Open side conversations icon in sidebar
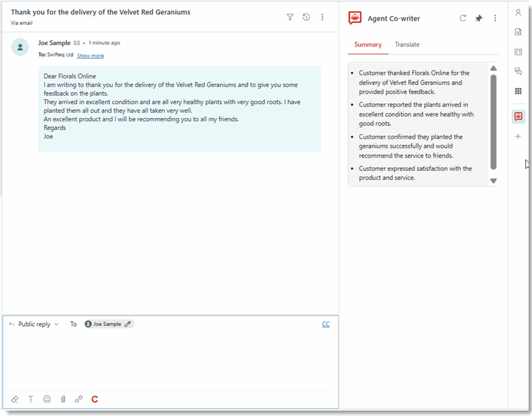Image resolution: width=532 pixels, height=416 pixels. coord(518,71)
